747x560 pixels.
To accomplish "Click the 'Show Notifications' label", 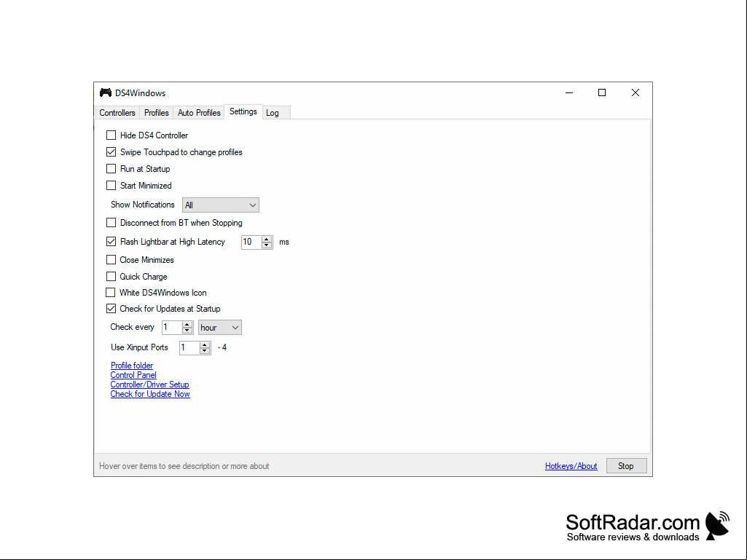I will 142,205.
